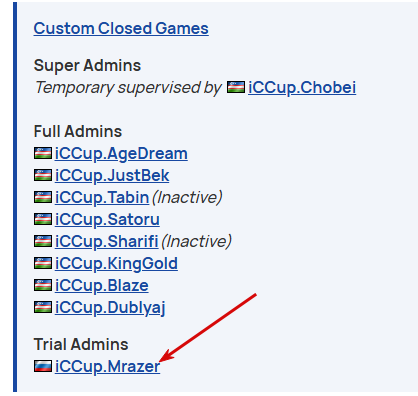Click the flag icon next to iCCup.AgeDream
The width and height of the screenshot is (418, 396).
coord(43,153)
